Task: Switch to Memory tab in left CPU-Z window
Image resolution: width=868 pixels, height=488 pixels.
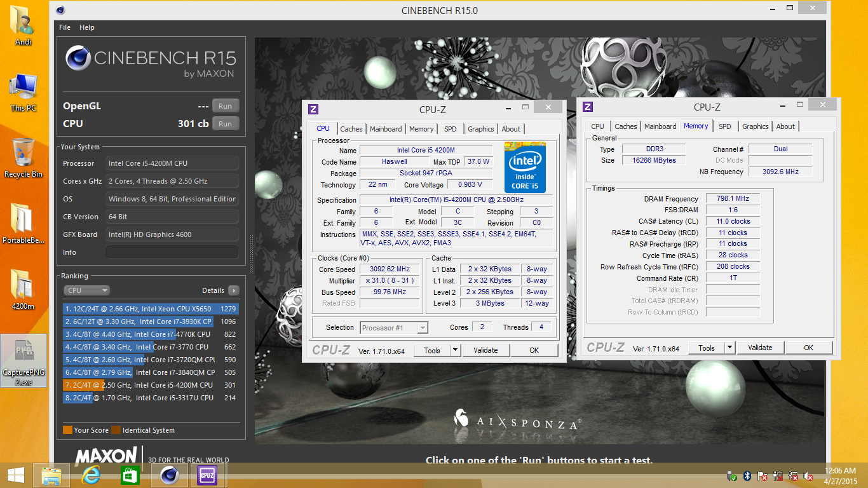Action: point(421,129)
